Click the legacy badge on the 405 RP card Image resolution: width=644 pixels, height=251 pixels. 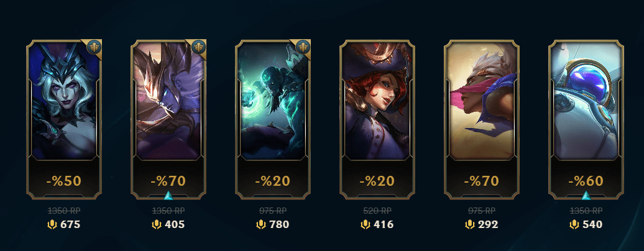[198, 47]
